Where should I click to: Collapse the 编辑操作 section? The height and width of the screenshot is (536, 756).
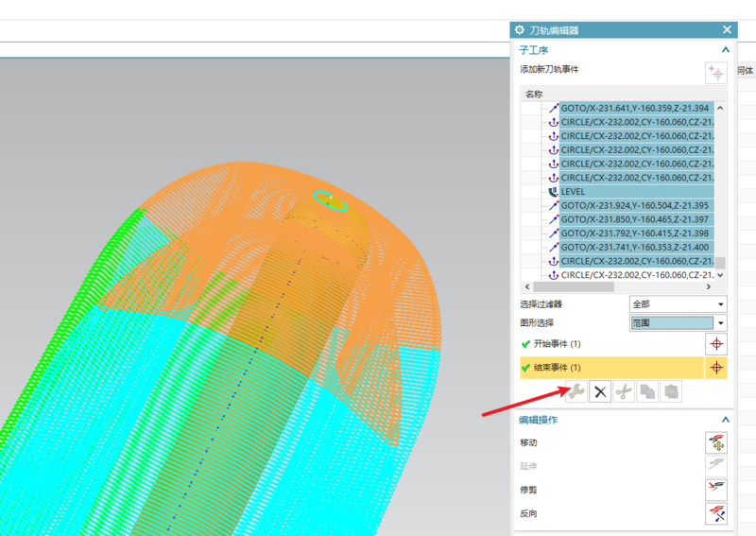pos(725,420)
